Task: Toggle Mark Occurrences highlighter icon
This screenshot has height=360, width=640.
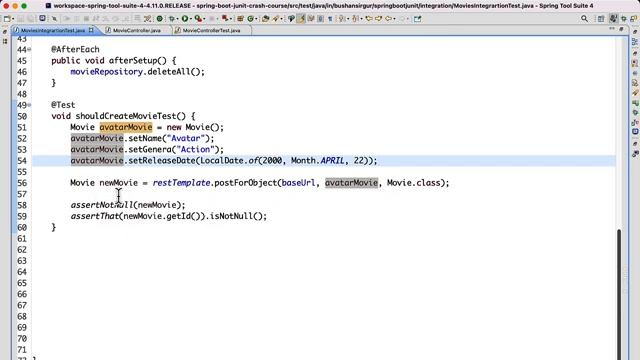Action: 301,19
